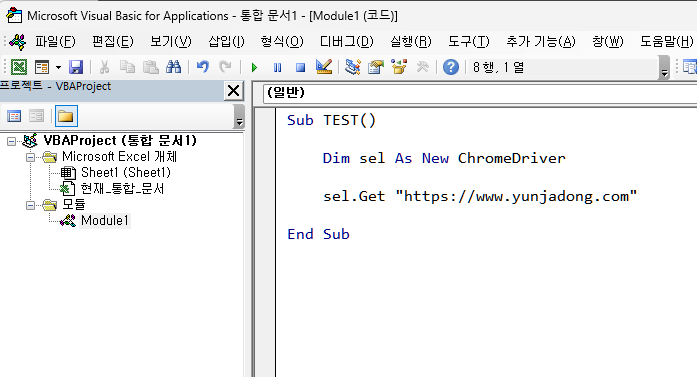The width and height of the screenshot is (697, 377).
Task: Open the Project Explorer icon
Action: click(x=353, y=67)
